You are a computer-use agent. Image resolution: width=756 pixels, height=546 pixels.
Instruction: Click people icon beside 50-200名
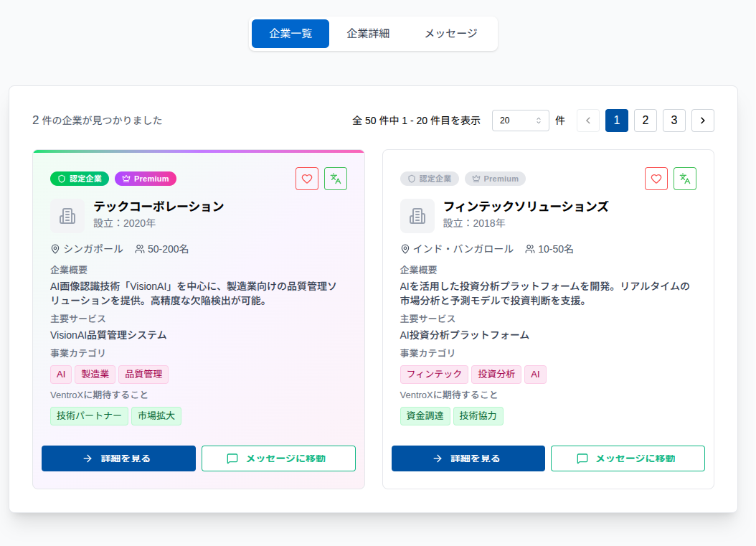pyautogui.click(x=140, y=249)
